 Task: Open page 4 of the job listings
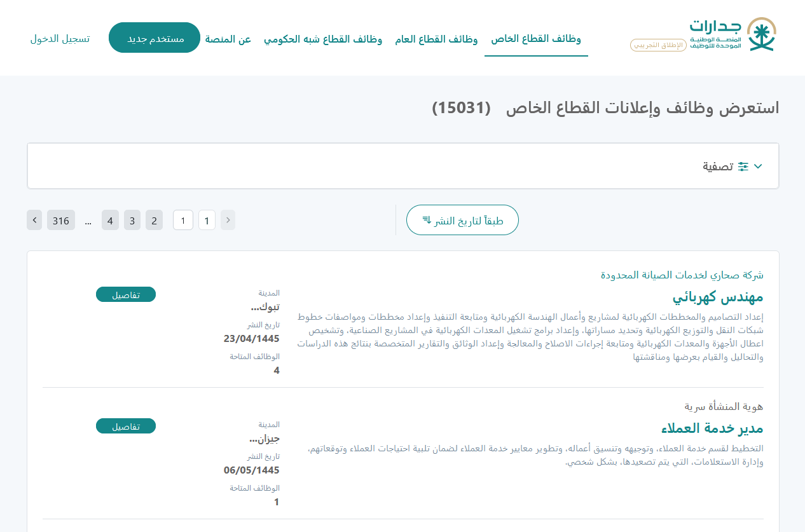(110, 221)
